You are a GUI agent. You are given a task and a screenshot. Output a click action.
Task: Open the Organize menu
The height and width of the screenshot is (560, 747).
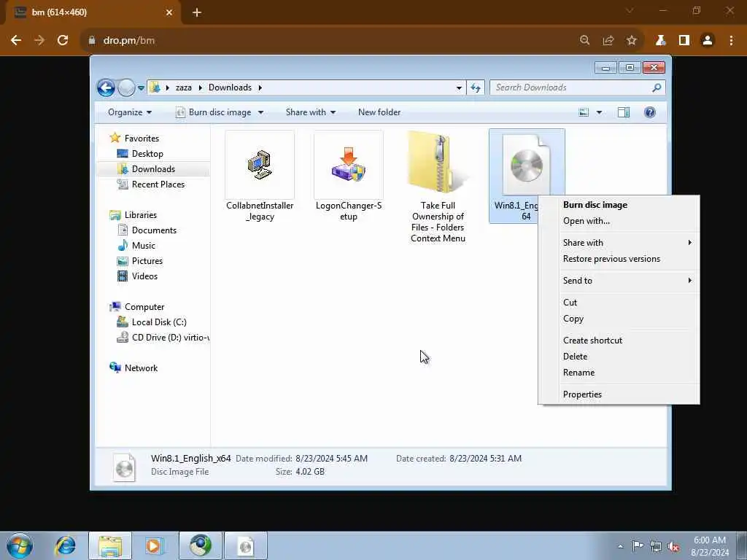pyautogui.click(x=130, y=112)
